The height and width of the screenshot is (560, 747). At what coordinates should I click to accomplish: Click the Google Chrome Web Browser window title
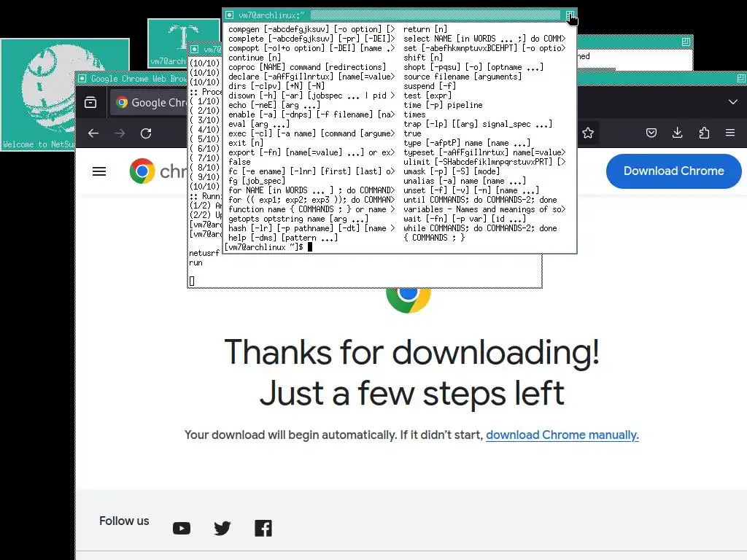[x=139, y=79]
